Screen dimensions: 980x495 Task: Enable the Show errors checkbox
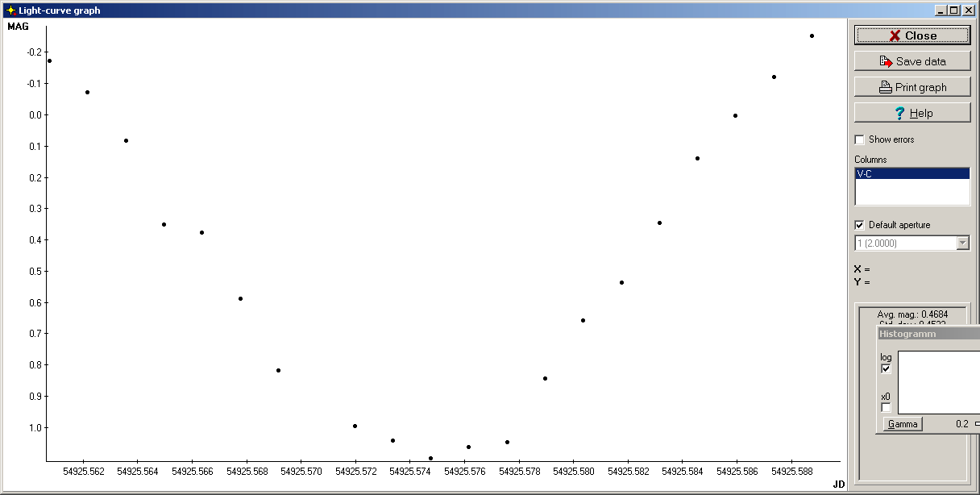[859, 139]
